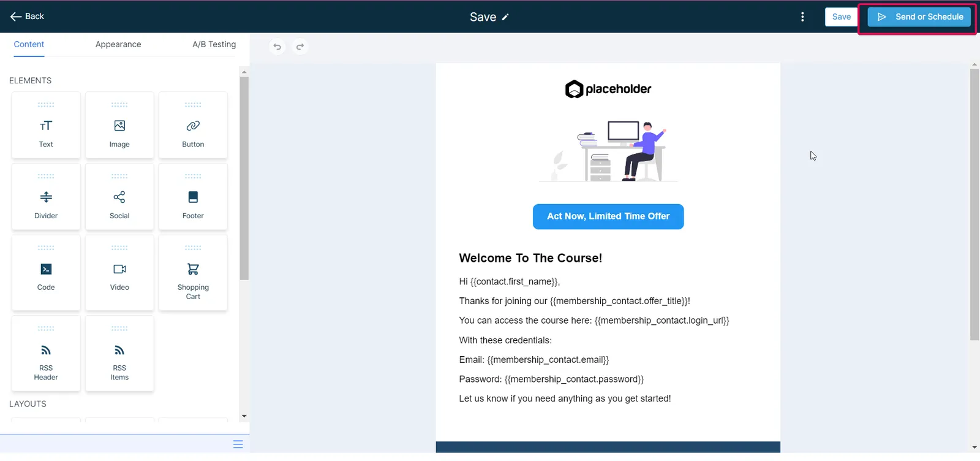Go Back using the arrow link

pyautogui.click(x=28, y=16)
